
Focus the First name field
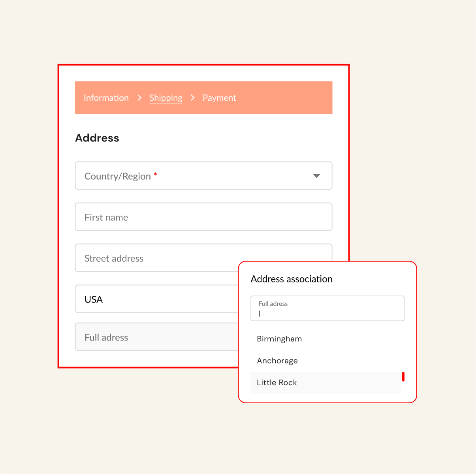pos(203,217)
